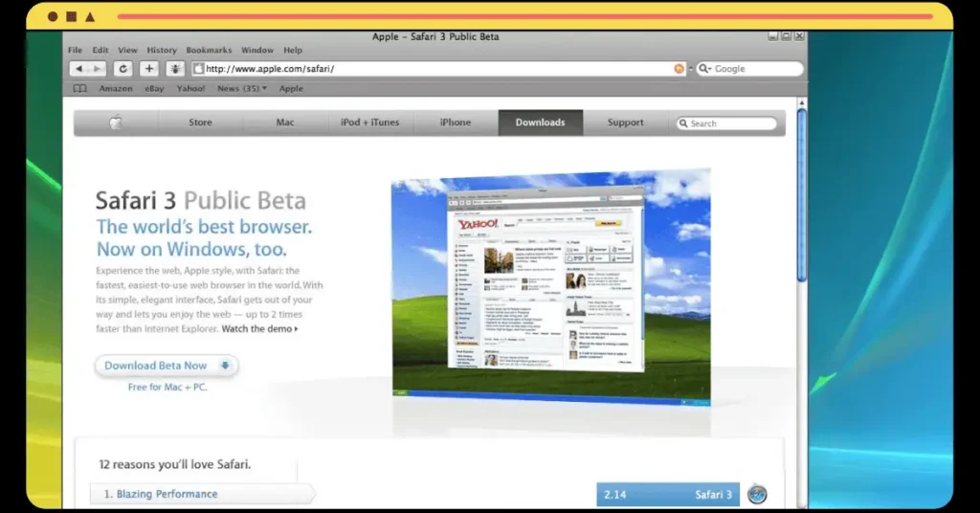Select the iPod + iTunes tab
This screenshot has height=513, width=980.
click(x=370, y=123)
